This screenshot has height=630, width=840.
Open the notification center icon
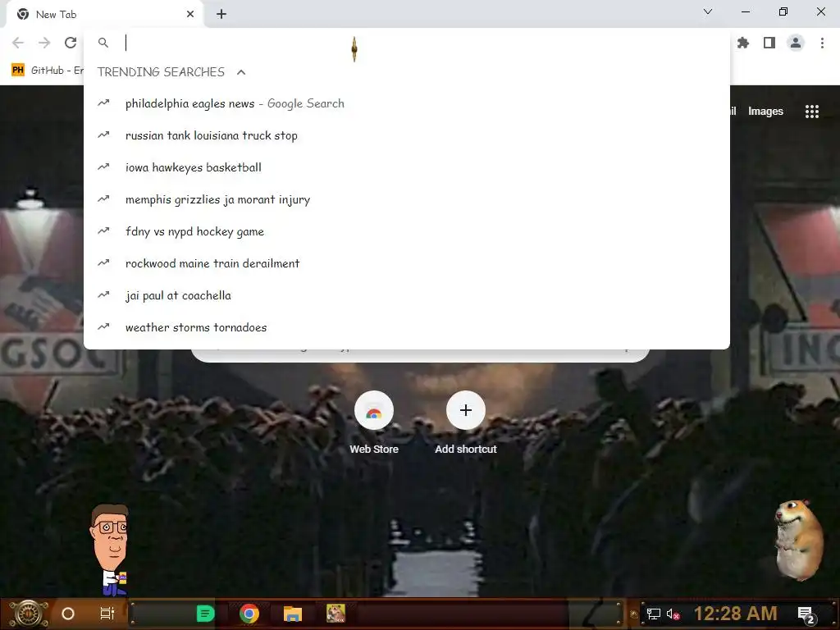pyautogui.click(x=806, y=614)
